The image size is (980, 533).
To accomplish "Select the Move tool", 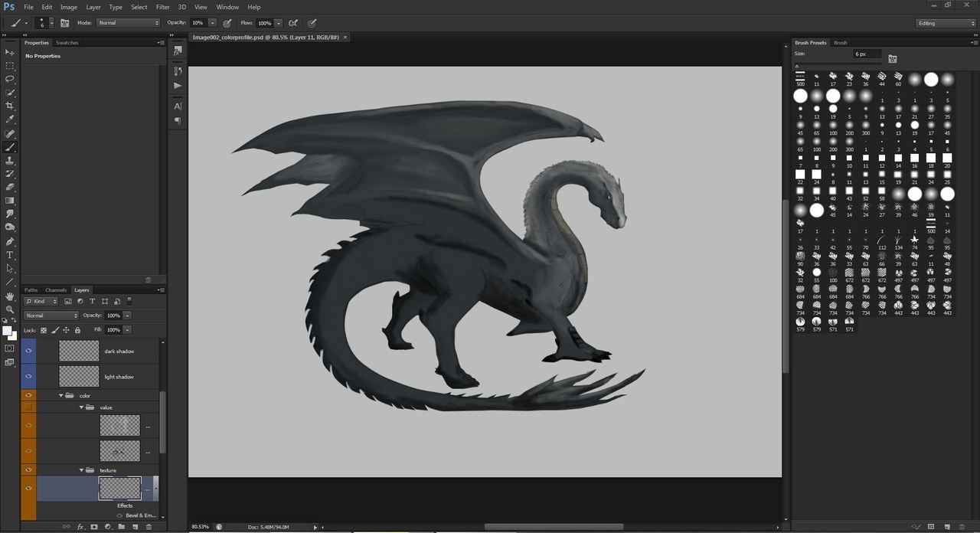I will [10, 52].
